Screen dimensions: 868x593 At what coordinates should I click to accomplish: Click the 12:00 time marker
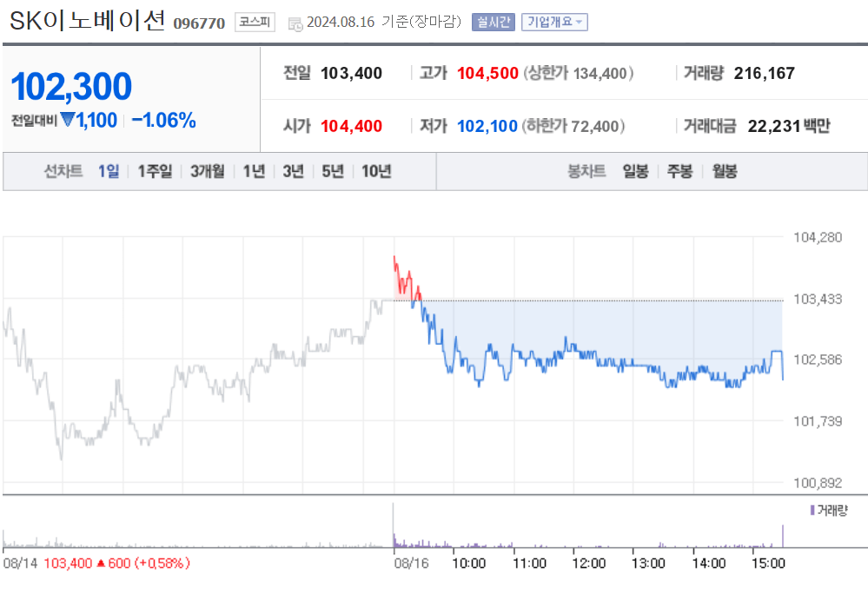click(x=588, y=563)
